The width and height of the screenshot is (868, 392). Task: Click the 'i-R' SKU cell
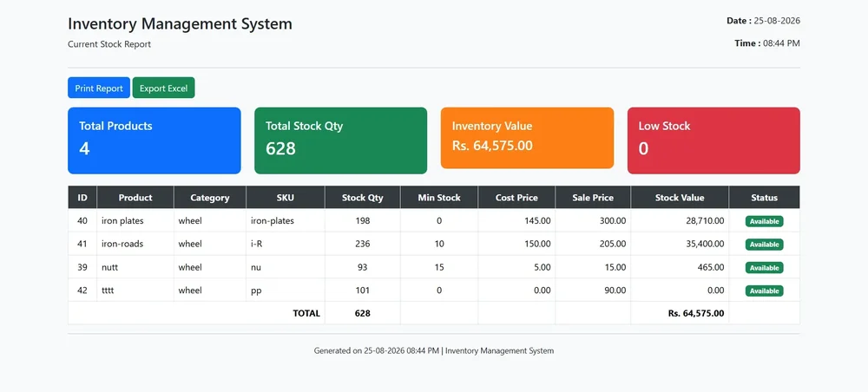286,244
